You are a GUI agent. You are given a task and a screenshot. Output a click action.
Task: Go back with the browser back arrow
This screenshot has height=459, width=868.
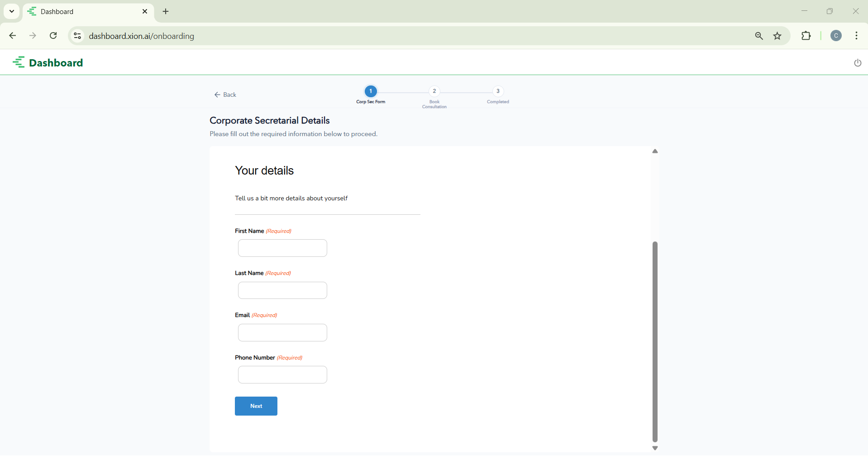click(x=13, y=36)
